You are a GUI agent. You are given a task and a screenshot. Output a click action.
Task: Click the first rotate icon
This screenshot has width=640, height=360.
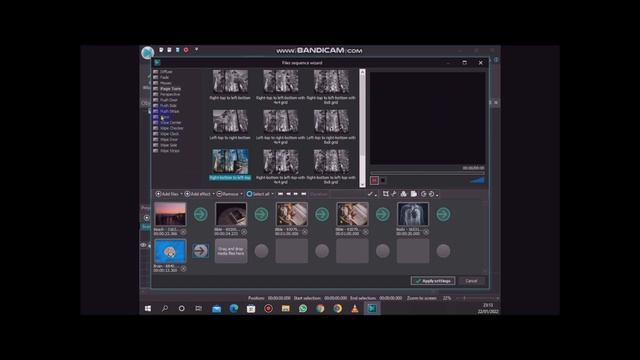tap(424, 194)
